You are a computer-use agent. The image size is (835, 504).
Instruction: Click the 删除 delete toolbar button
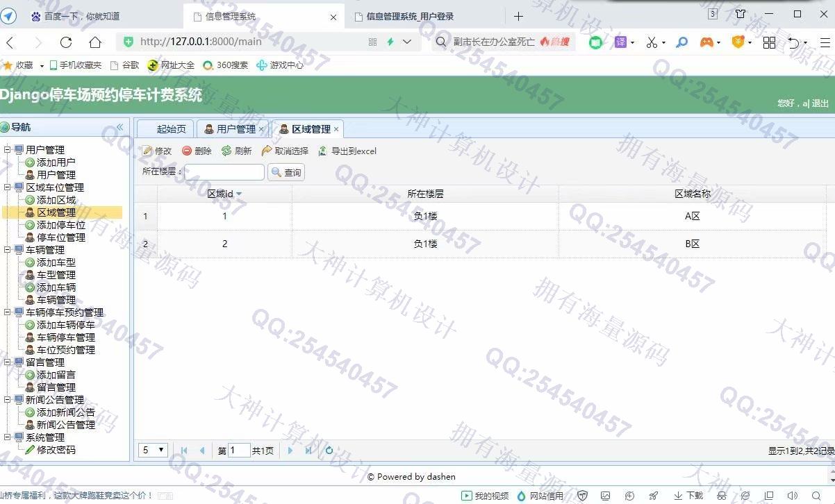pyautogui.click(x=197, y=151)
